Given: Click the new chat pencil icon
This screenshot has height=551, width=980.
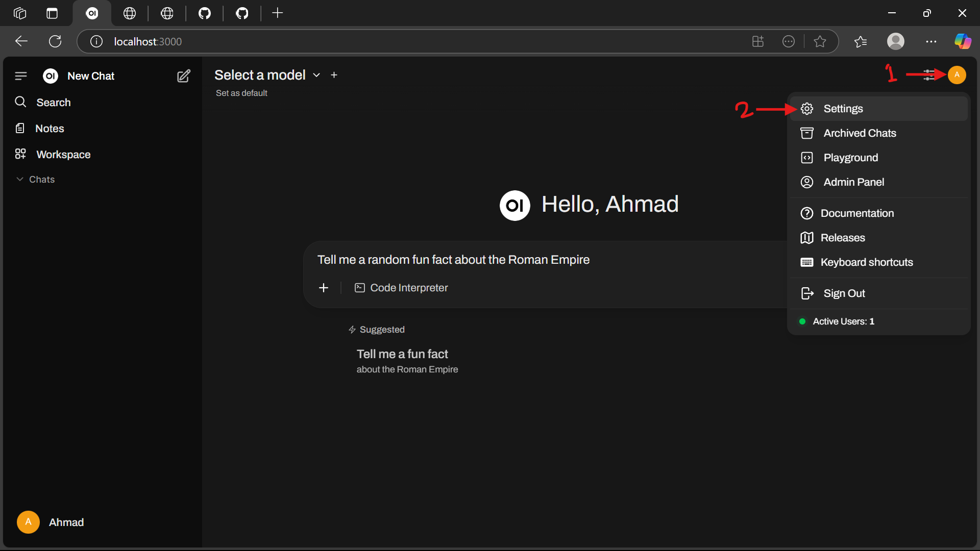Looking at the screenshot, I should click(184, 76).
